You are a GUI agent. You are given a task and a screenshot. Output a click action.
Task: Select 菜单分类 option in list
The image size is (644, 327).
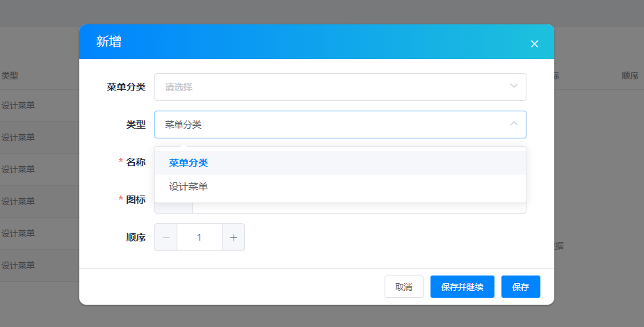click(340, 163)
